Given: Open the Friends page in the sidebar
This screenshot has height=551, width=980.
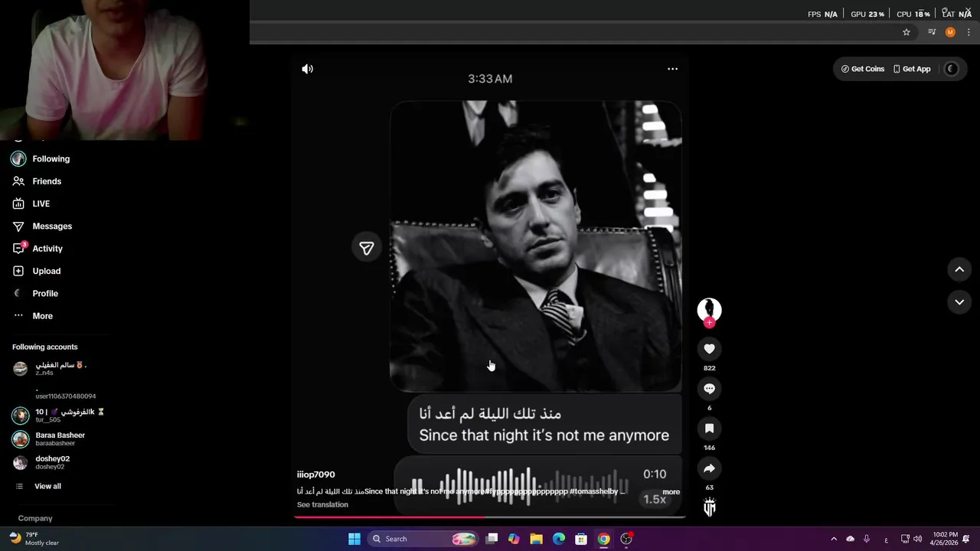Looking at the screenshot, I should tap(37, 181).
